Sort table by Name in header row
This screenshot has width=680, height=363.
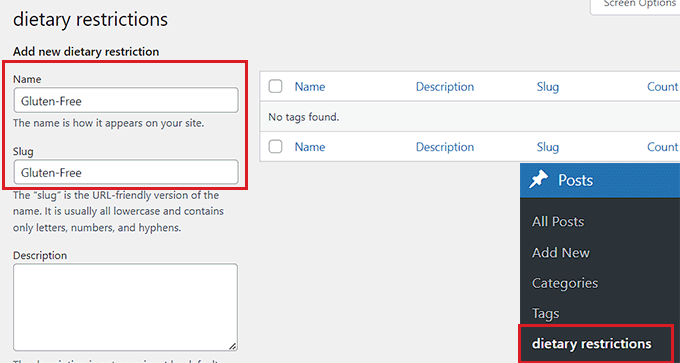(310, 87)
